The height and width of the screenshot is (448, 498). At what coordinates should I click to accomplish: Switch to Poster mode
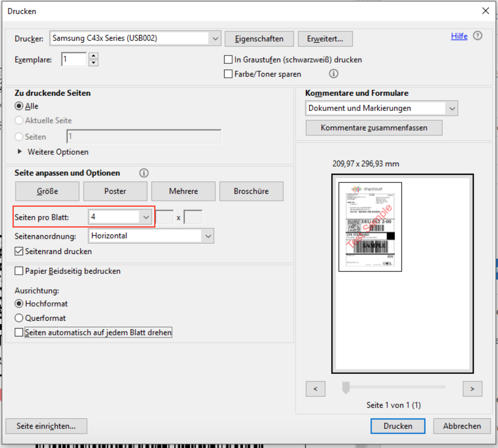115,191
